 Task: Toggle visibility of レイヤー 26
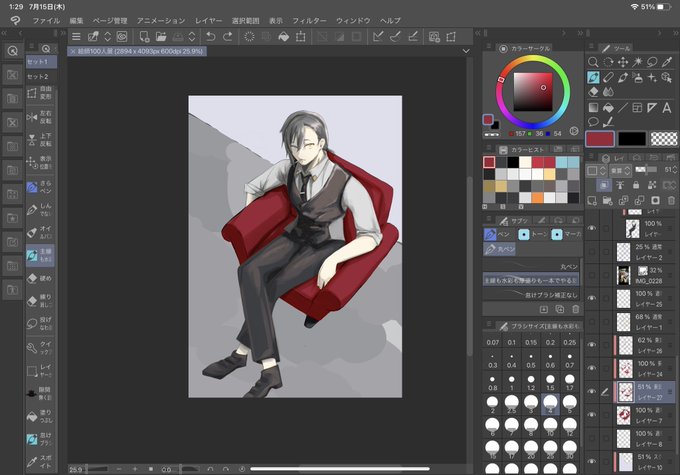tap(592, 345)
